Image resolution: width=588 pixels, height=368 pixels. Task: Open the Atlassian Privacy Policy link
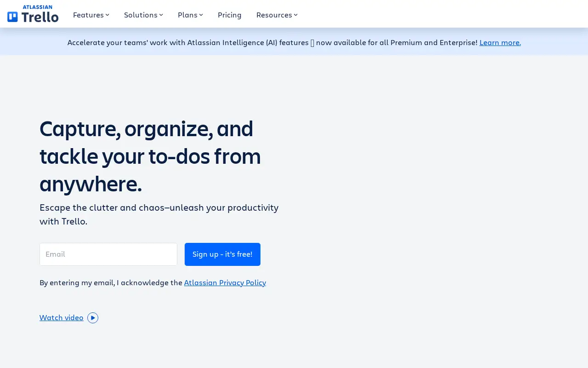click(x=225, y=282)
